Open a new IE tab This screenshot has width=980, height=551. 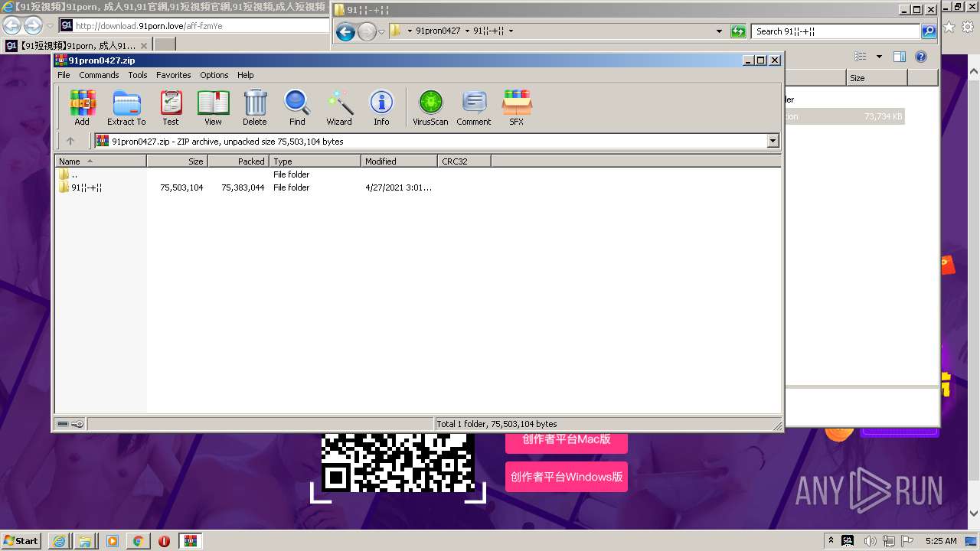click(164, 46)
